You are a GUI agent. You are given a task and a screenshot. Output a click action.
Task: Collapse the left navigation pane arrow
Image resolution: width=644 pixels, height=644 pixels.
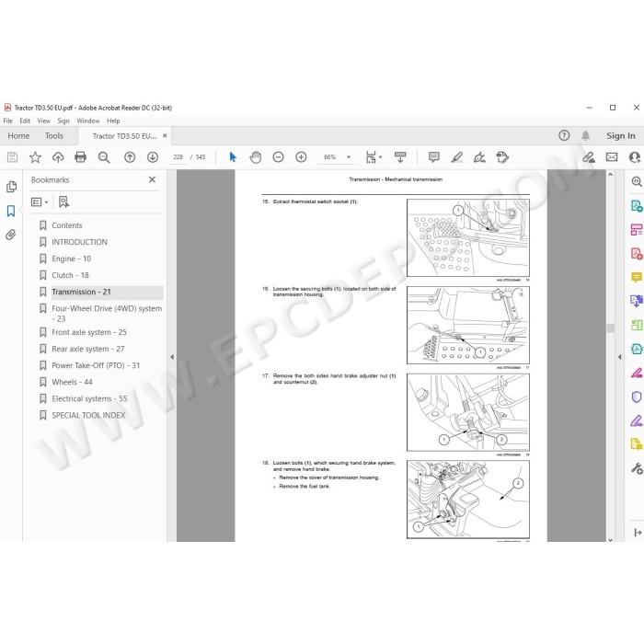coord(172,357)
